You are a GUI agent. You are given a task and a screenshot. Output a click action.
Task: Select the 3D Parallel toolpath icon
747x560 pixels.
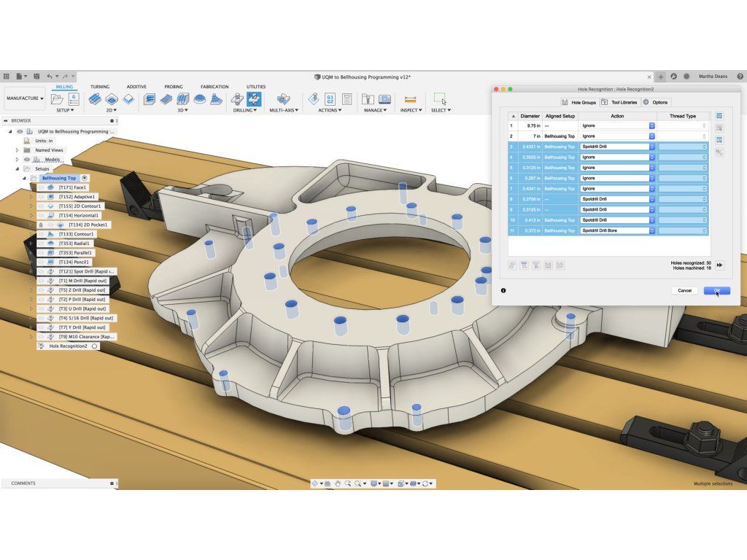pyautogui.click(x=183, y=99)
